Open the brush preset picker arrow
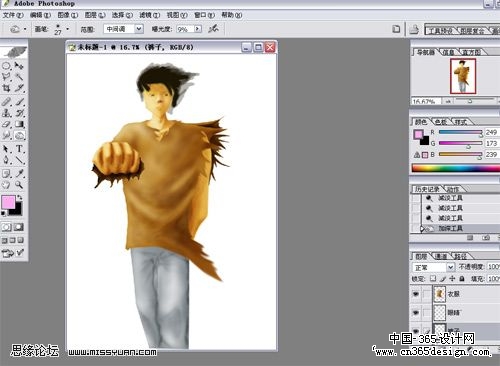The image size is (500, 366). tap(68, 29)
